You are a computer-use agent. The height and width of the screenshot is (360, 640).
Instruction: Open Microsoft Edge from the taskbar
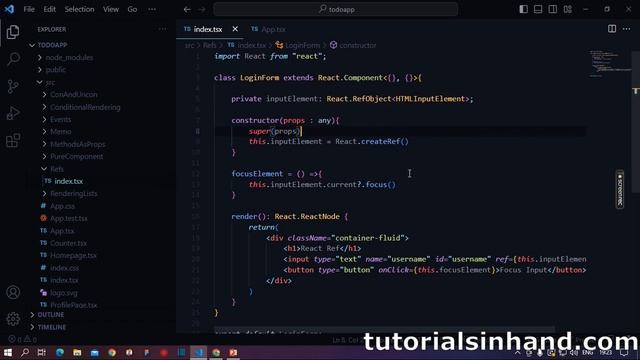click(60, 352)
